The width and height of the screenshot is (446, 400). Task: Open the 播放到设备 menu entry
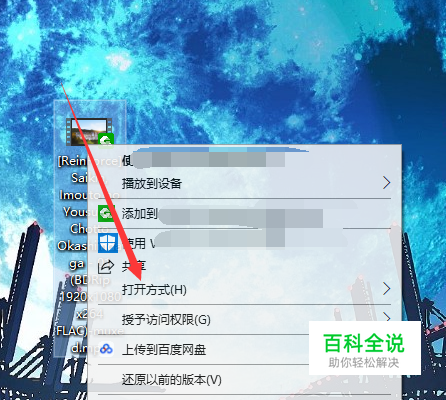point(245,183)
